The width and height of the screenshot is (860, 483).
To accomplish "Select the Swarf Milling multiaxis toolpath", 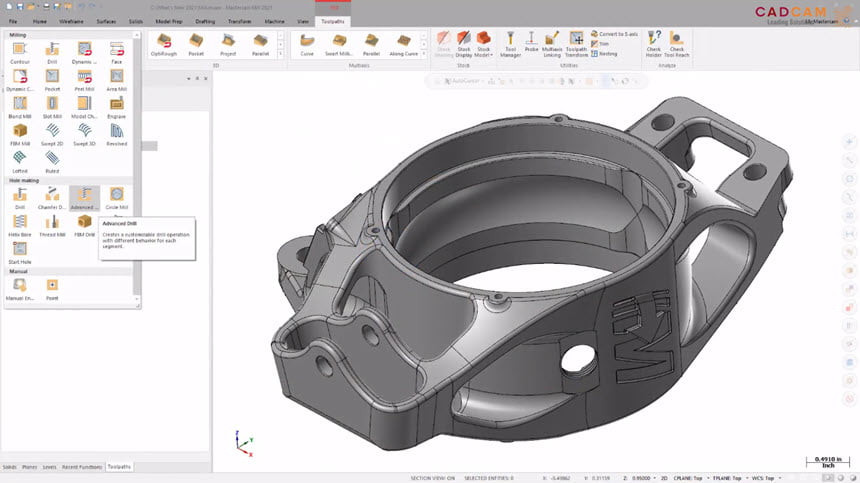I will (x=338, y=45).
